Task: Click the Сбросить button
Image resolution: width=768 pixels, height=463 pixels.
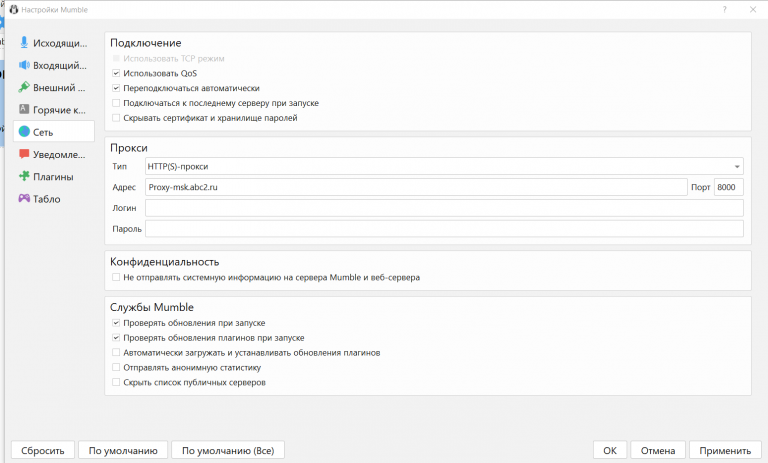Action: point(43,450)
